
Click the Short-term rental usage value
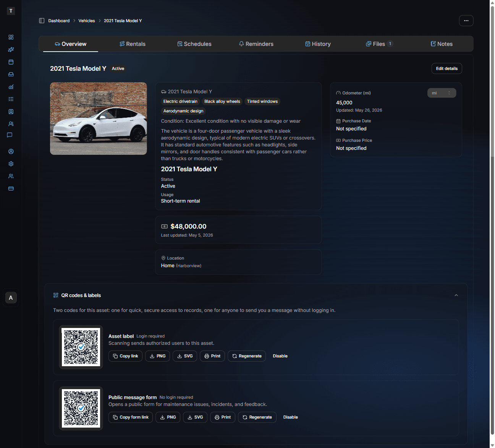point(180,201)
